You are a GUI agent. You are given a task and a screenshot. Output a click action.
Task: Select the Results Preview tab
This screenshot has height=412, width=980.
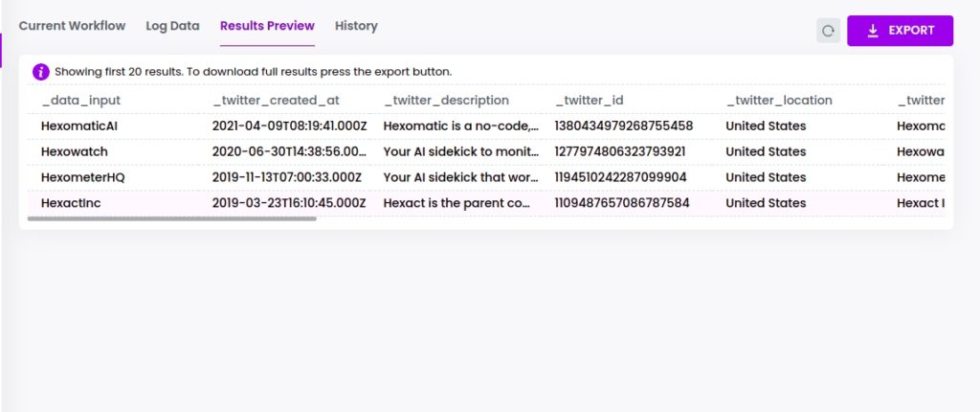pyautogui.click(x=267, y=26)
